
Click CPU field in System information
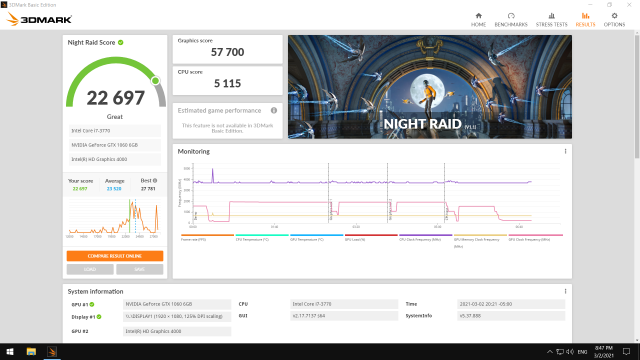[x=344, y=304]
